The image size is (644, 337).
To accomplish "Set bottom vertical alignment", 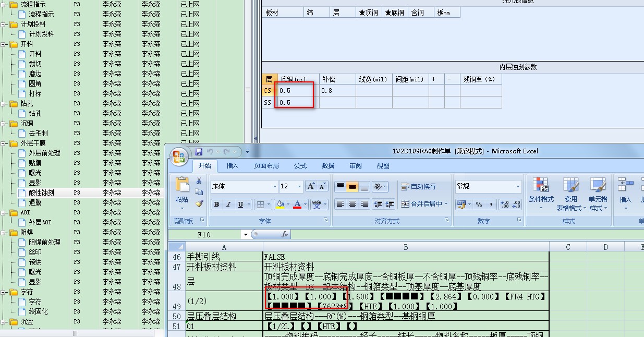I will 364,186.
